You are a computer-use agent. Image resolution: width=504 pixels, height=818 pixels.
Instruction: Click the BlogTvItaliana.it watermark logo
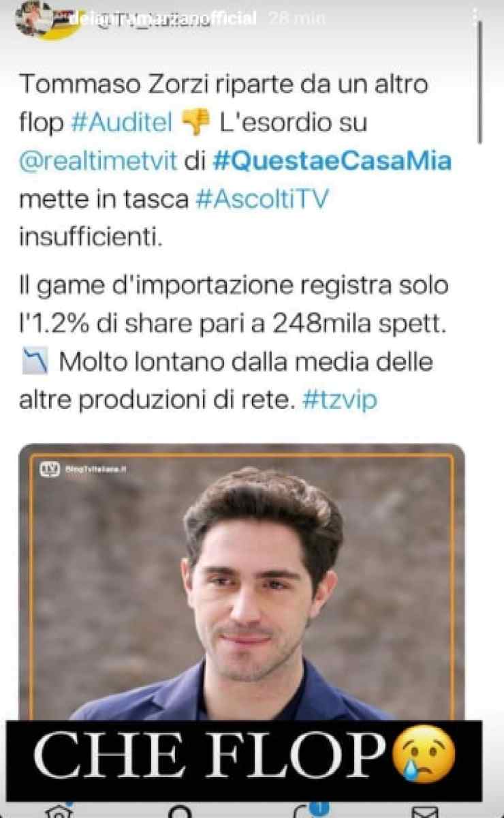pos(84,470)
